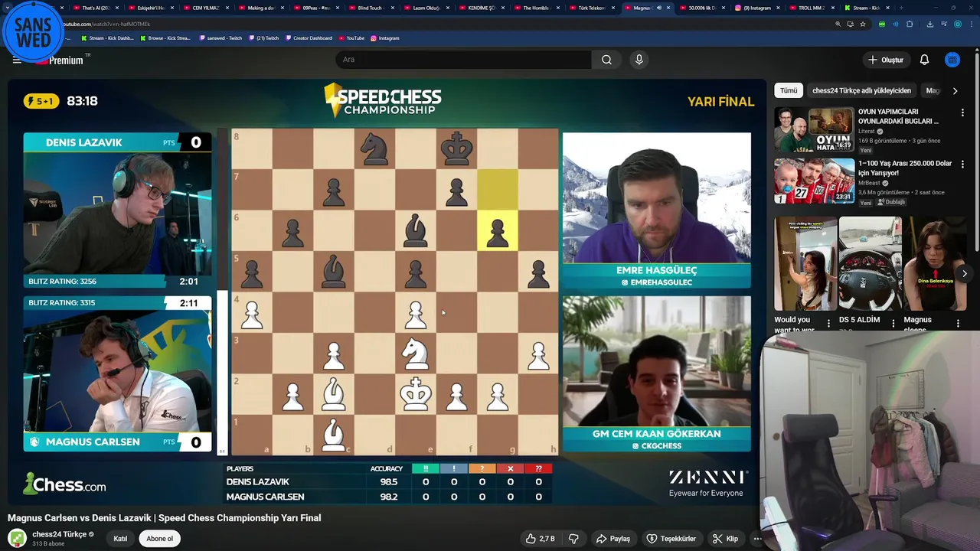Viewport: 980px width, 551px height.
Task: Share the video via Paylaş
Action: (x=613, y=539)
